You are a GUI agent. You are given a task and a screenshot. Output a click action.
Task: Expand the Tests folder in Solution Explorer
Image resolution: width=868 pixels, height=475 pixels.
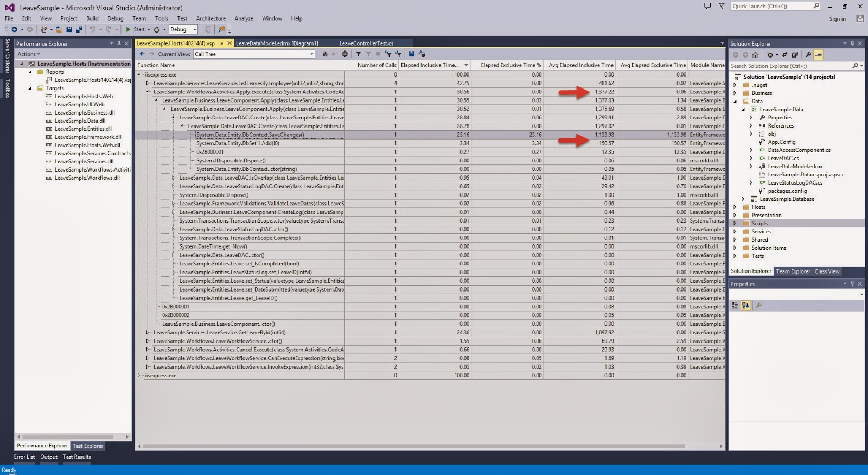click(x=735, y=256)
